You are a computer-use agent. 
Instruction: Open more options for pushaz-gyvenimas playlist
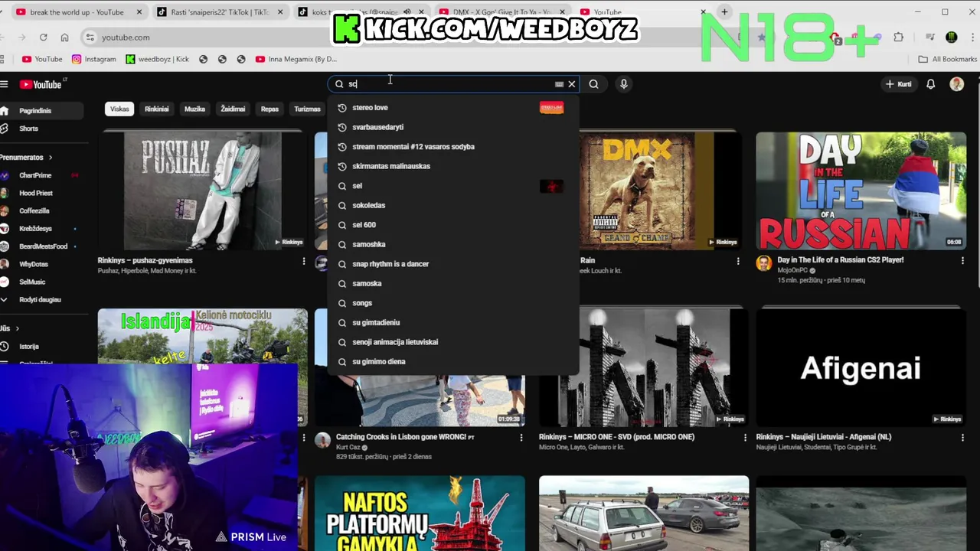304,262
